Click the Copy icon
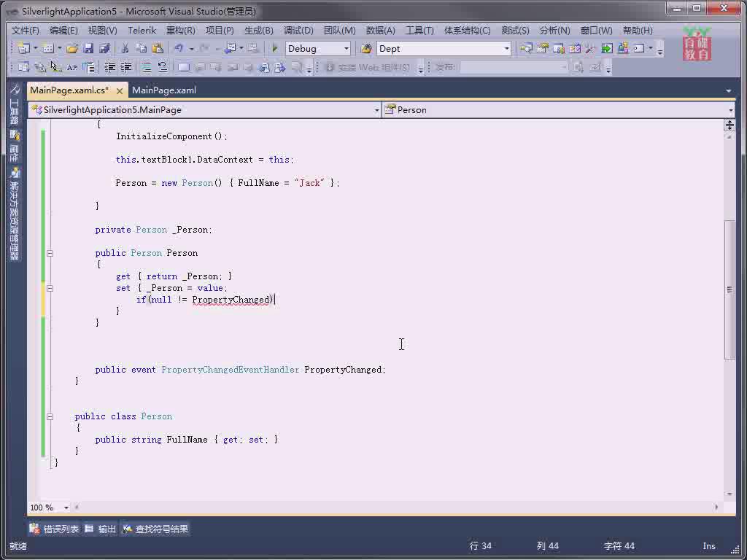747x560 pixels. coord(141,48)
